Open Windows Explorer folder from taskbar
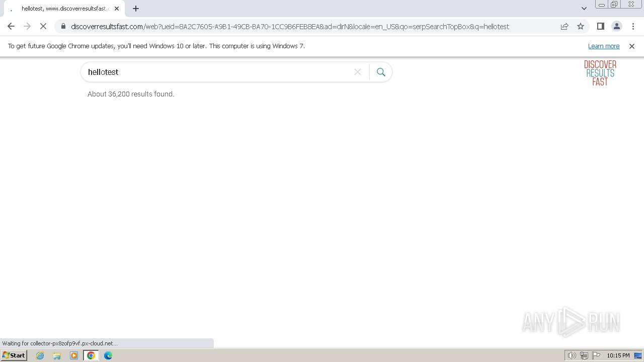644x362 pixels. point(57,355)
